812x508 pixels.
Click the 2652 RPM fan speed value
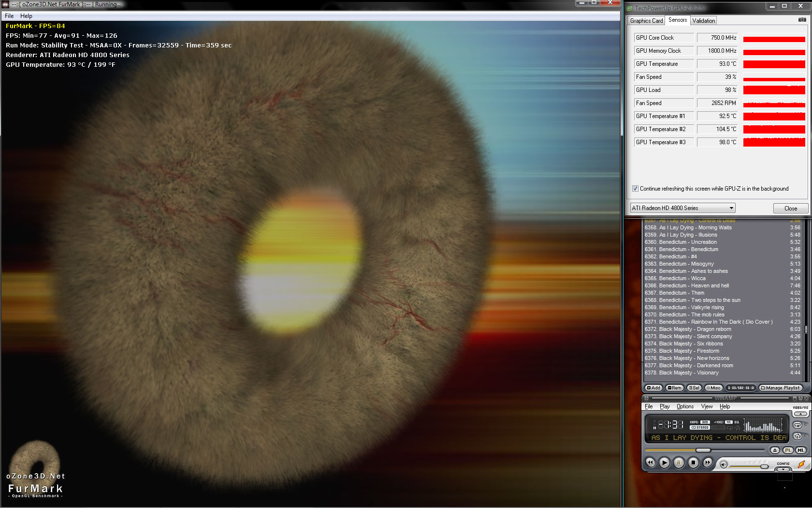tap(717, 103)
